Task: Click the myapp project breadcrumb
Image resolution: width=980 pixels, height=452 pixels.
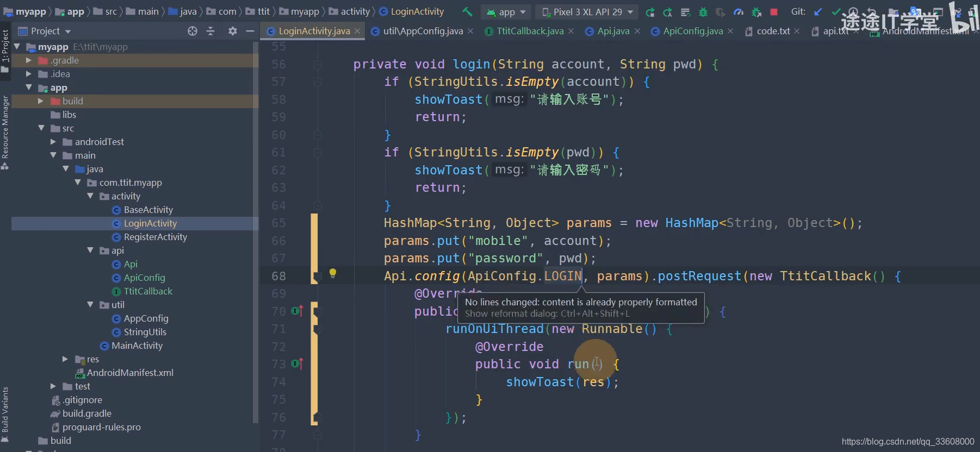Action: (25, 11)
